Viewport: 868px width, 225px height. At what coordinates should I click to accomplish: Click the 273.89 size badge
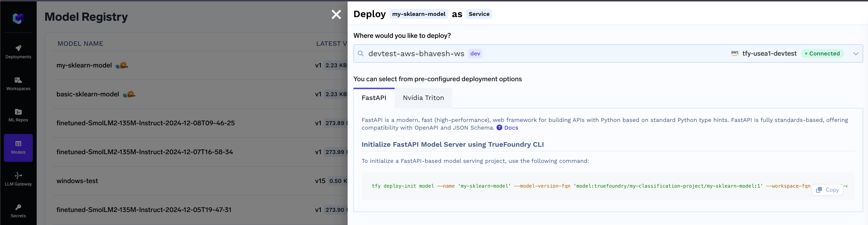click(335, 123)
